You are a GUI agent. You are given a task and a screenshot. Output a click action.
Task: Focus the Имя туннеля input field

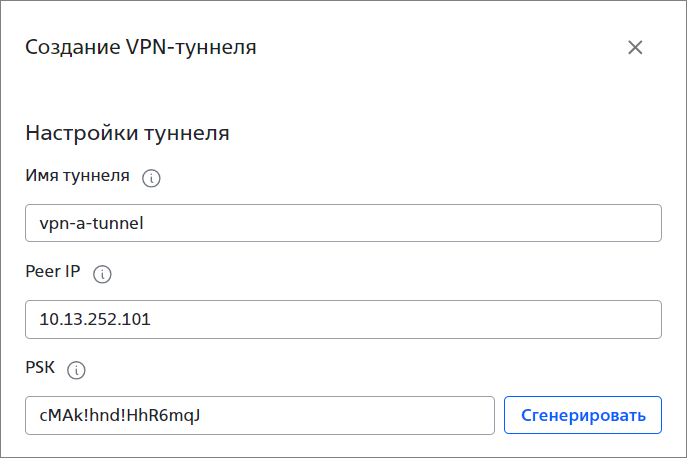click(343, 223)
